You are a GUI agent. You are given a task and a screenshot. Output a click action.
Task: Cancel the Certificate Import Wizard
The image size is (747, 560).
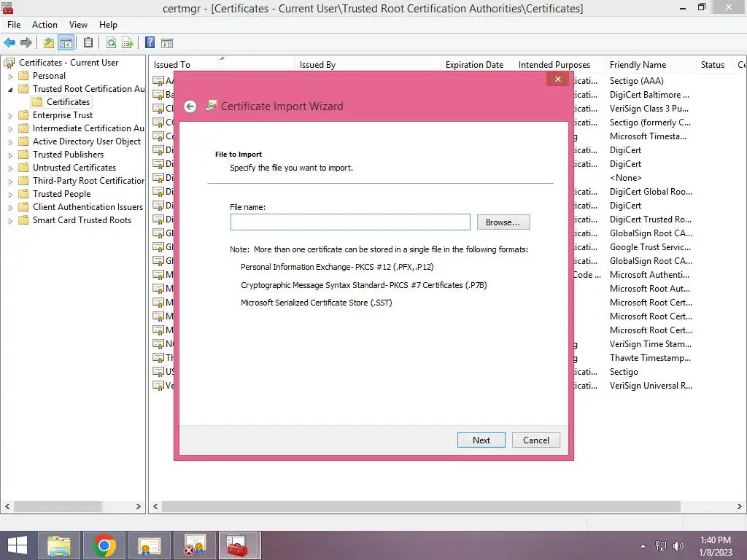(536, 440)
